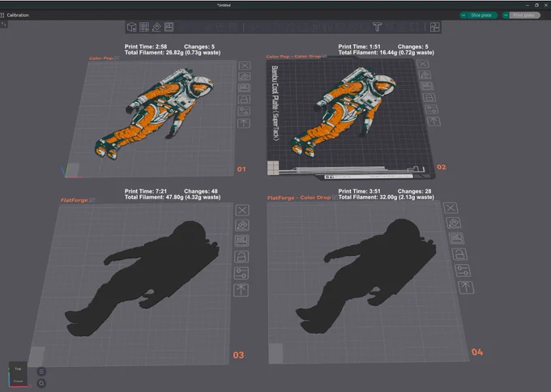Expand the Print plate dropdown arrow
The width and height of the screenshot is (551, 392).
coord(506,15)
